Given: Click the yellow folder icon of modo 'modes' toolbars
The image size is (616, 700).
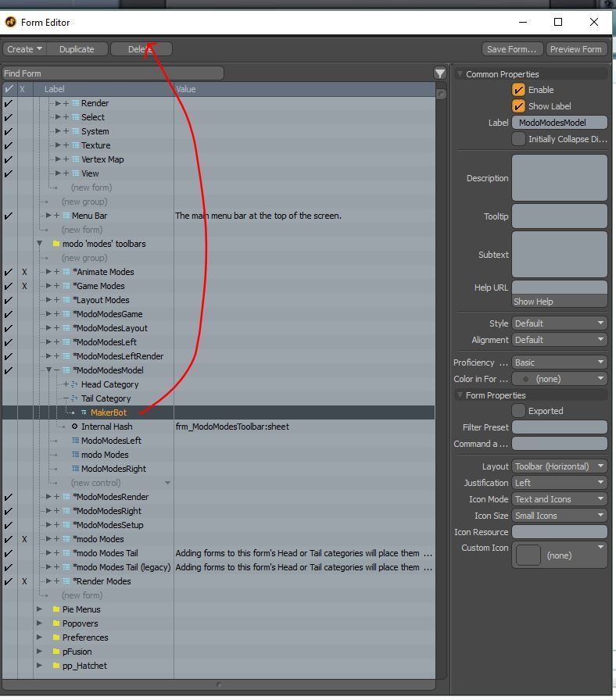Looking at the screenshot, I should [56, 244].
